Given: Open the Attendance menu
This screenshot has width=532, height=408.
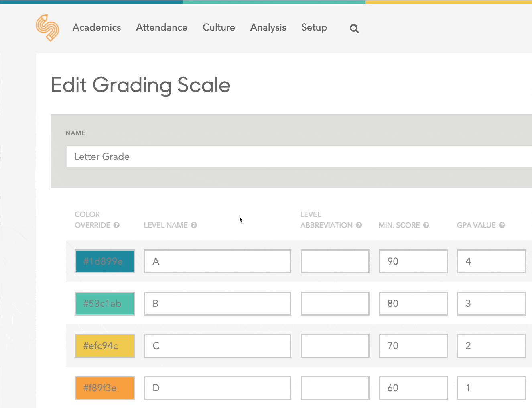Looking at the screenshot, I should tap(162, 27).
